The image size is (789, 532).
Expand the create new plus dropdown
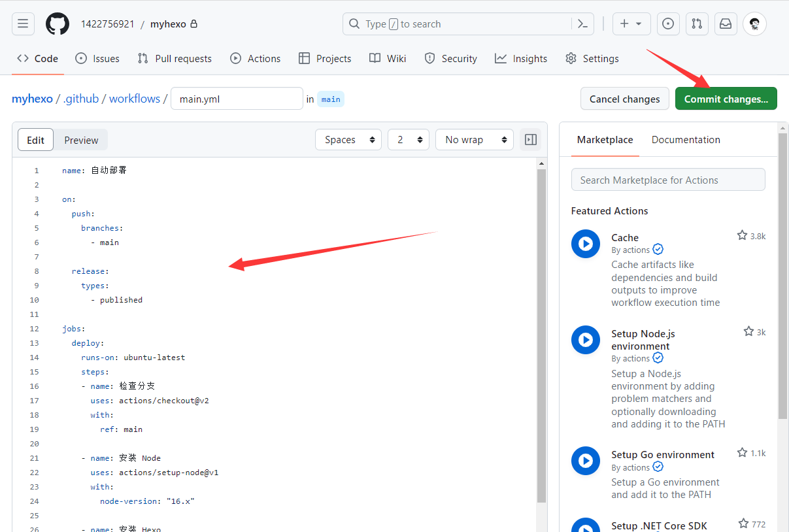[631, 24]
